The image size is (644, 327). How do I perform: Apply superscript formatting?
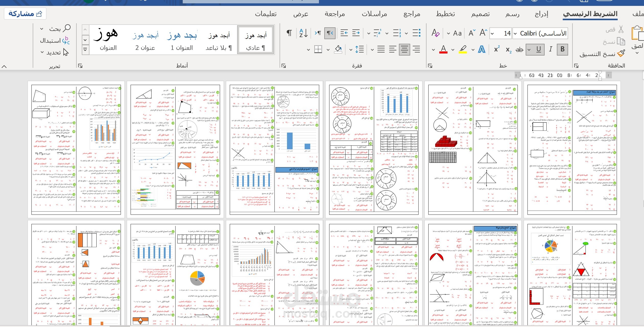tap(497, 49)
